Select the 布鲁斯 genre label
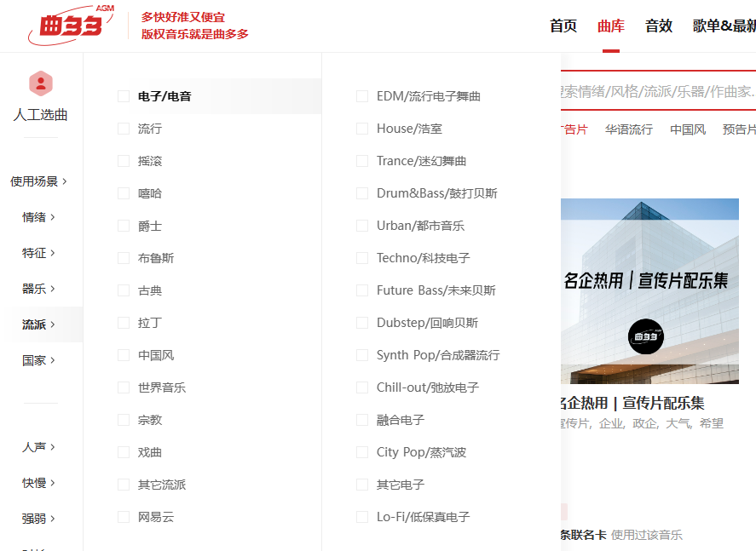The height and width of the screenshot is (551, 756). [x=156, y=258]
